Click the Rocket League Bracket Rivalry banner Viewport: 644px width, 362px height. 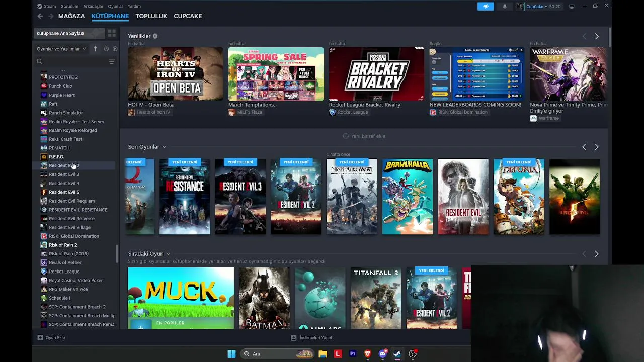coord(376,74)
